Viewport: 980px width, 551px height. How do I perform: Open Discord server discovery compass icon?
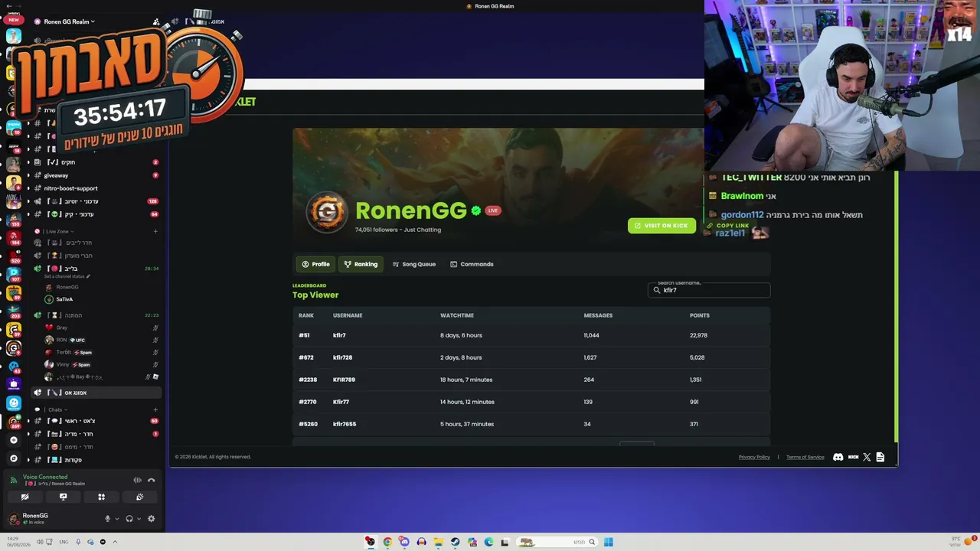click(x=13, y=458)
